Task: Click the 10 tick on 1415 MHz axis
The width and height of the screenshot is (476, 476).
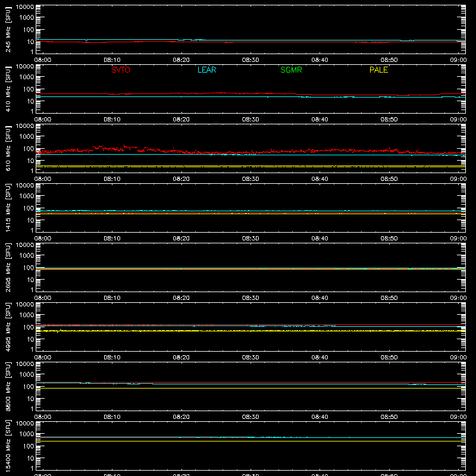Action: pos(31,220)
